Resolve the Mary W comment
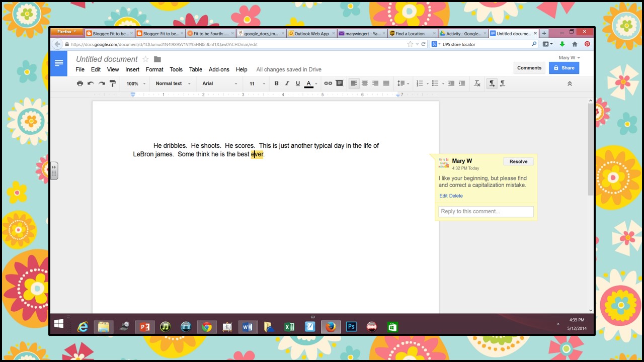 point(518,161)
